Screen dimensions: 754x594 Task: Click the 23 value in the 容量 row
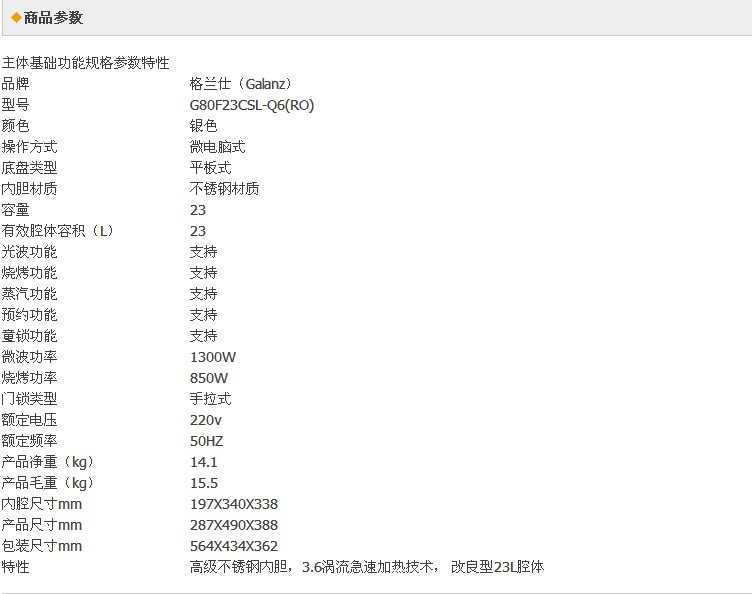pos(198,210)
